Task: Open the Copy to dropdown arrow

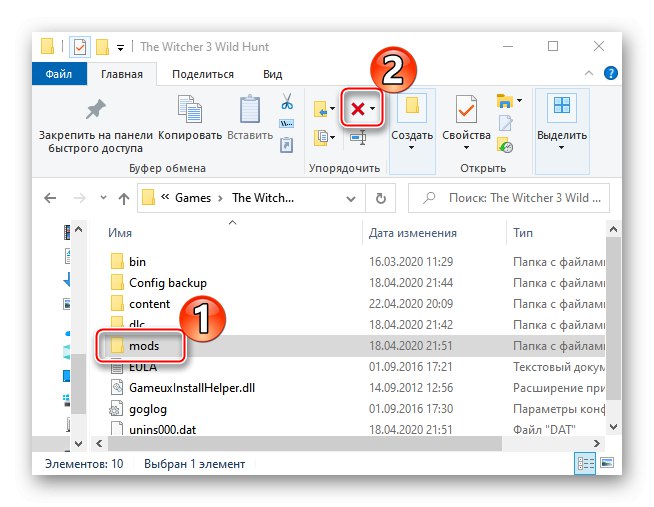Action: pos(332,137)
